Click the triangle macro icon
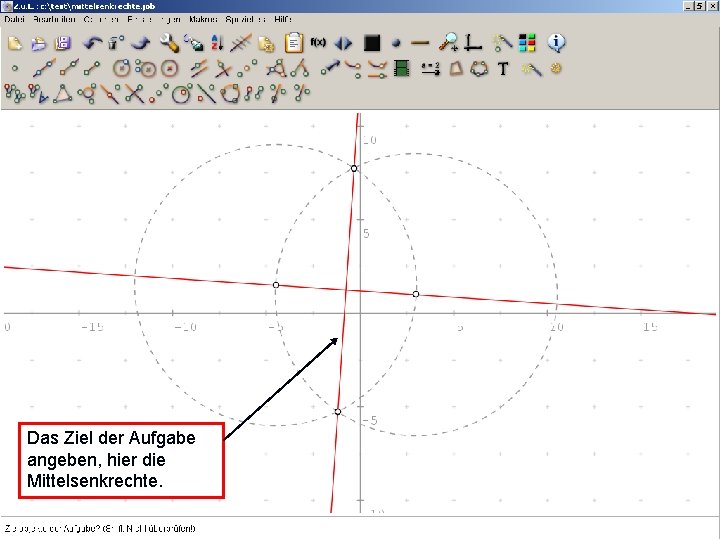720x540 pixels. [63, 93]
